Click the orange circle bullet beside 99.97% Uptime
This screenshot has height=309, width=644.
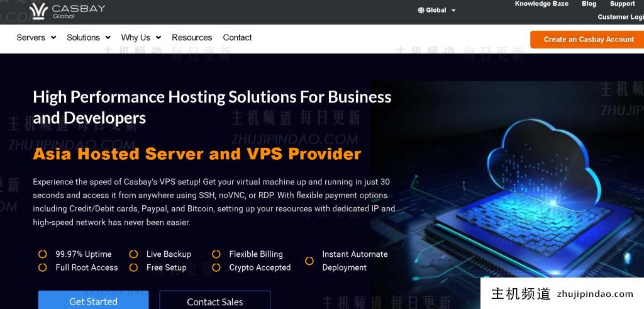coord(42,254)
